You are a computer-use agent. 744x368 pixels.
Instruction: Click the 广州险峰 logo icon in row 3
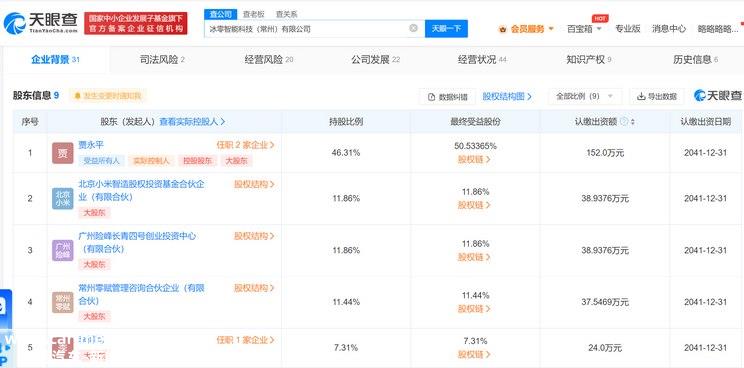click(x=63, y=250)
